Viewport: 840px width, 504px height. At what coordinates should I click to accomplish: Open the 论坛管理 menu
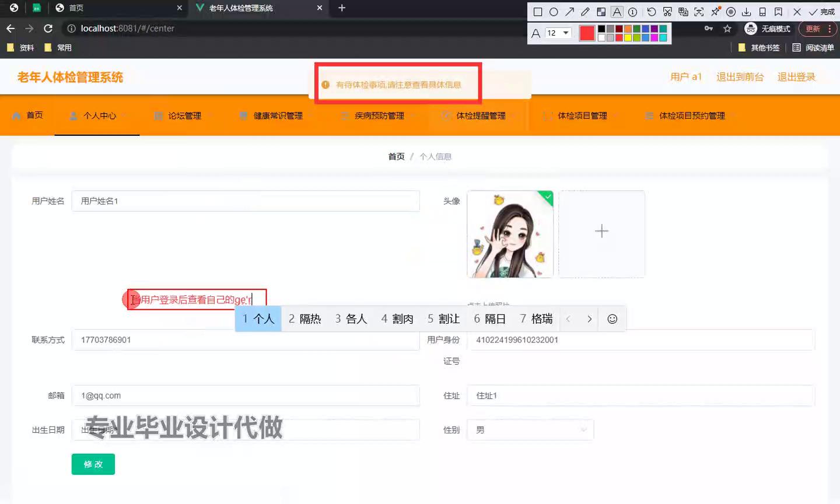click(184, 116)
